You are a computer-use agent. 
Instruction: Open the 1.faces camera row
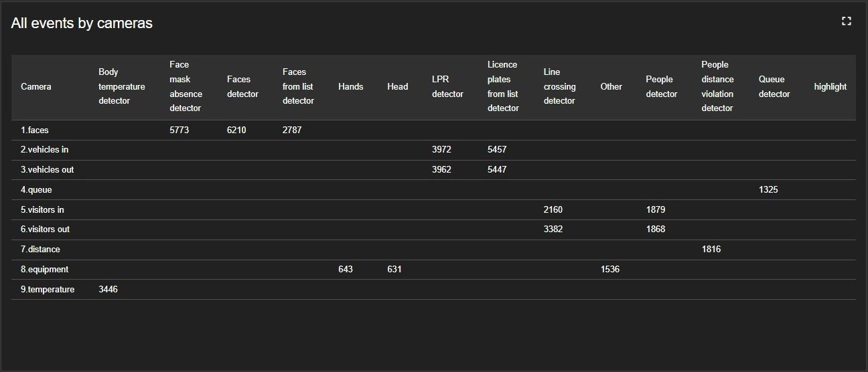coord(35,130)
